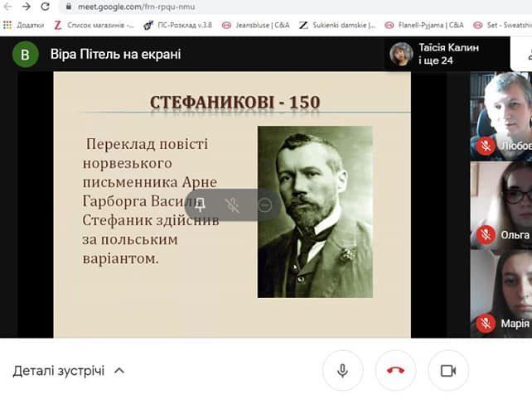Image resolution: width=532 pixels, height=399 pixels.
Task: Reload the page with the refresh icon
Action: click(x=45, y=7)
